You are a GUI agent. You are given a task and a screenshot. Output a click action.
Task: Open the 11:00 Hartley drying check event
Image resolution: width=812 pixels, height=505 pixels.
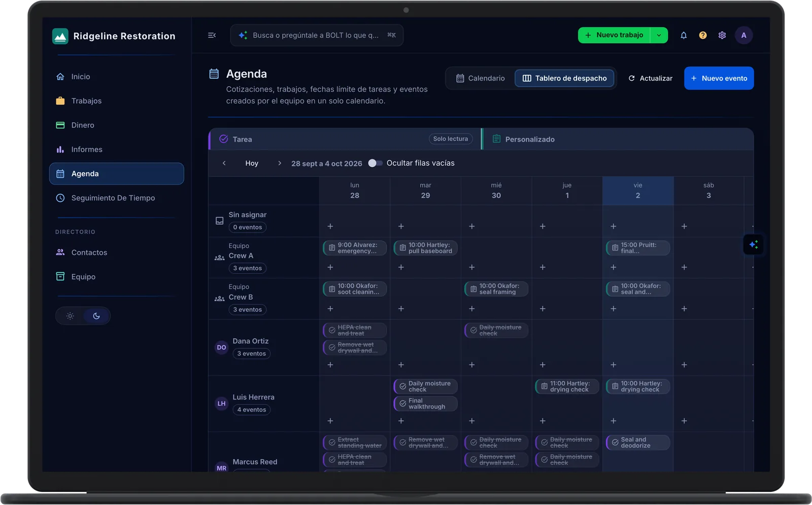pyautogui.click(x=567, y=386)
